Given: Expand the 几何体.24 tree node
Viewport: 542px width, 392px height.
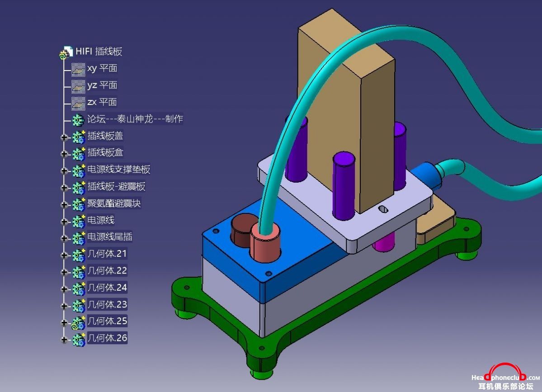Looking at the screenshot, I should [x=64, y=289].
